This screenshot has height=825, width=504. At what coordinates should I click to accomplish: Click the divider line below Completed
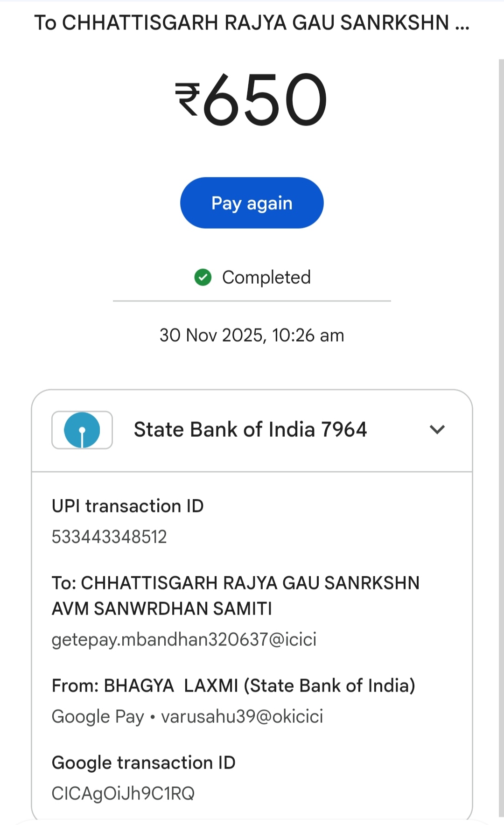coord(252,301)
